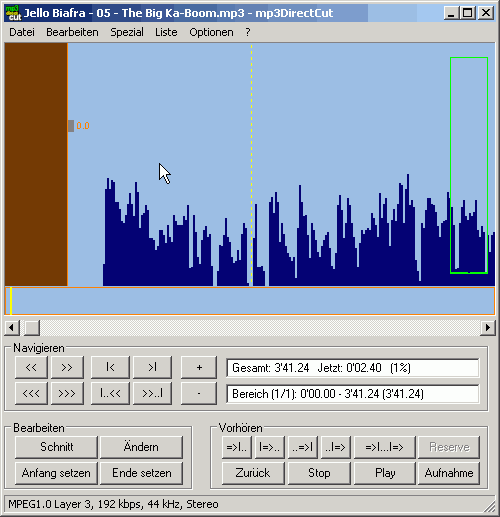Click the << rewind navigation button
Screen dimensions: 500x517
point(31,367)
